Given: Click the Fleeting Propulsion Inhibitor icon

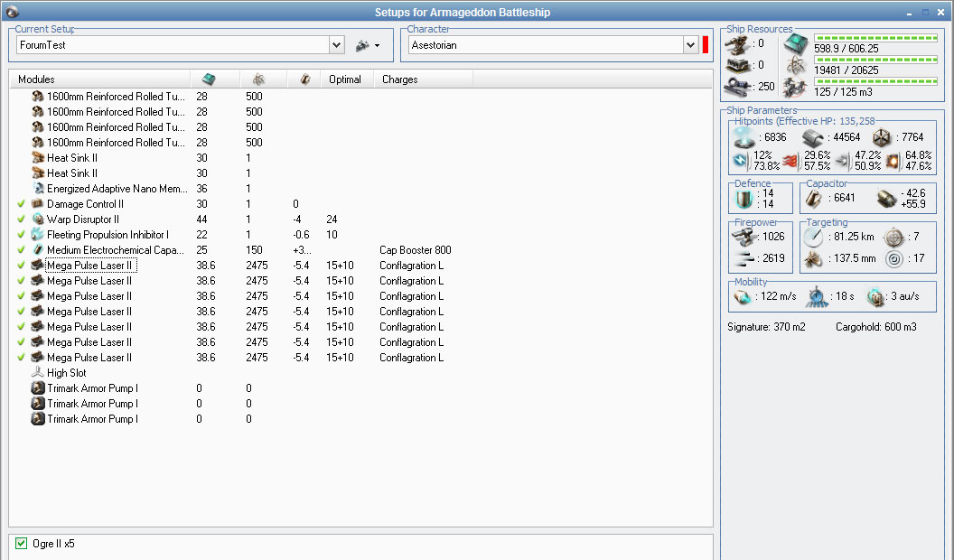Looking at the screenshot, I should [x=38, y=234].
